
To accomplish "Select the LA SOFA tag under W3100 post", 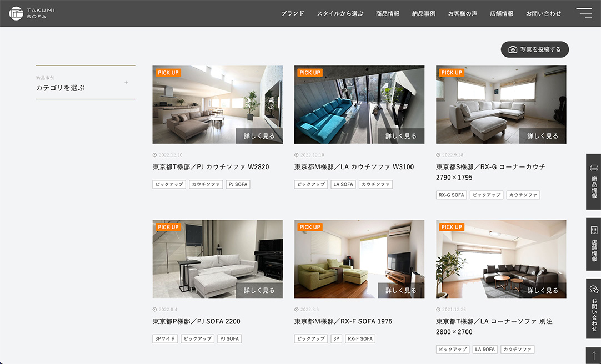I will 343,184.
